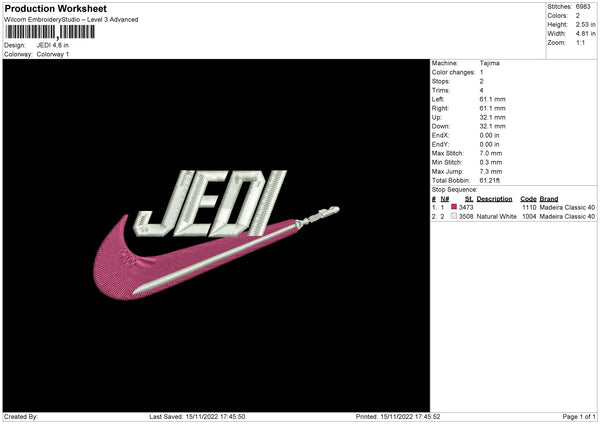The width and height of the screenshot is (600, 424).
Task: Click the Code column header
Action: [528, 199]
